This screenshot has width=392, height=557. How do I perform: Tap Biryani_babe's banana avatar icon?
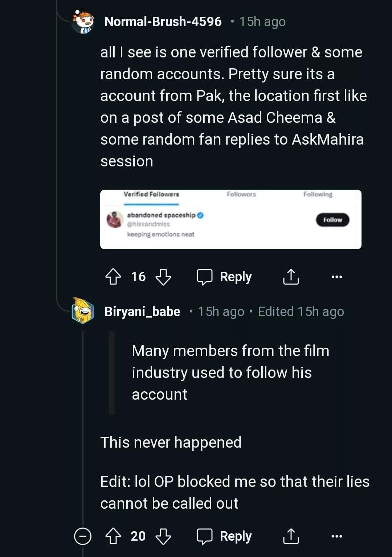(x=83, y=311)
